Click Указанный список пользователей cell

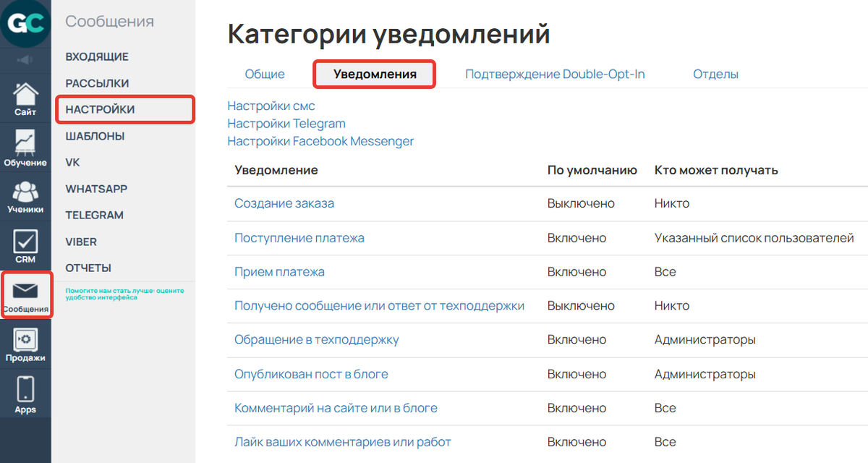click(x=754, y=238)
